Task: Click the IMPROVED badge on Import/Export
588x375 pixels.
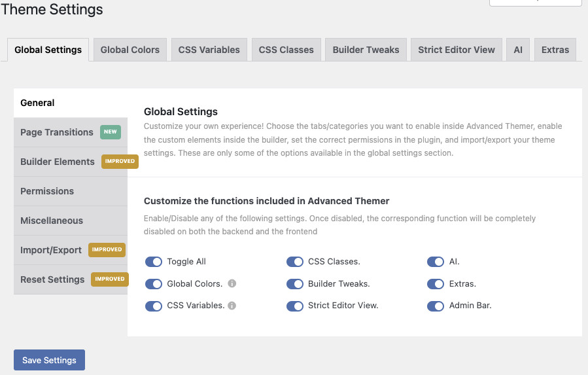Action: 107,249
